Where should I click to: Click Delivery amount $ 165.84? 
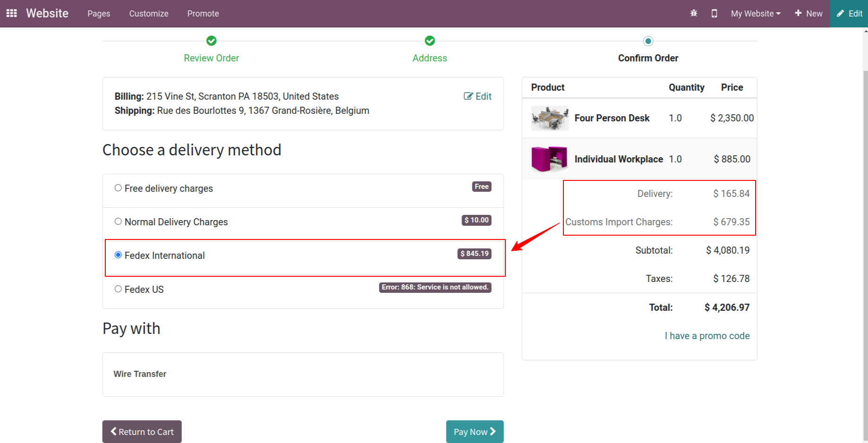(x=731, y=194)
